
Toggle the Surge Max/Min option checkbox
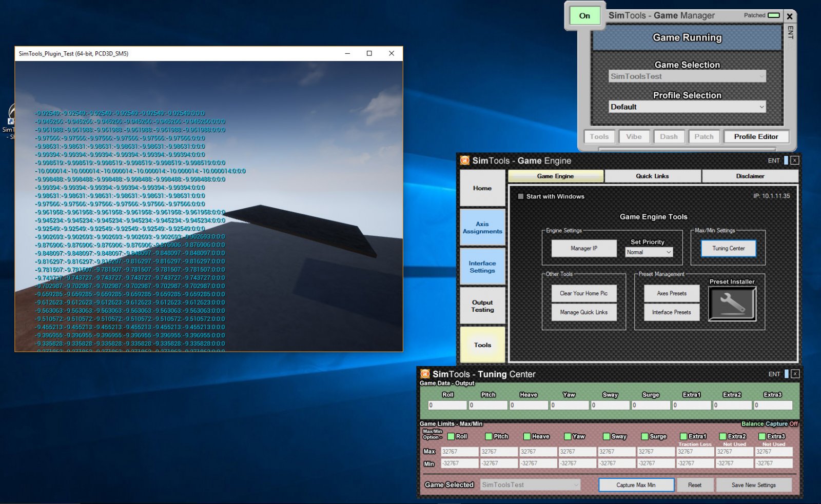(x=644, y=436)
